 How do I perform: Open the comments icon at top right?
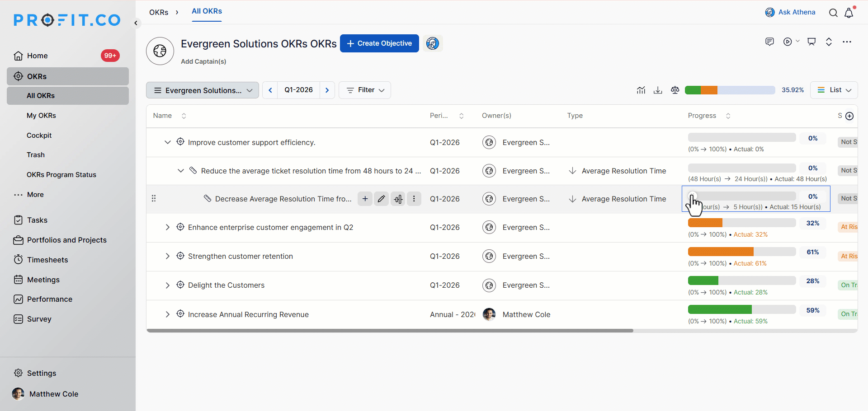(769, 42)
